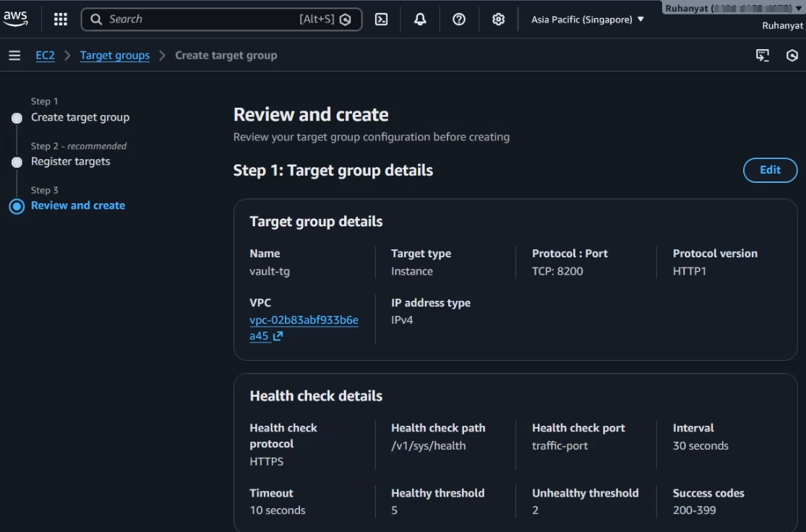Open the services grid menu
806x532 pixels.
click(61, 20)
